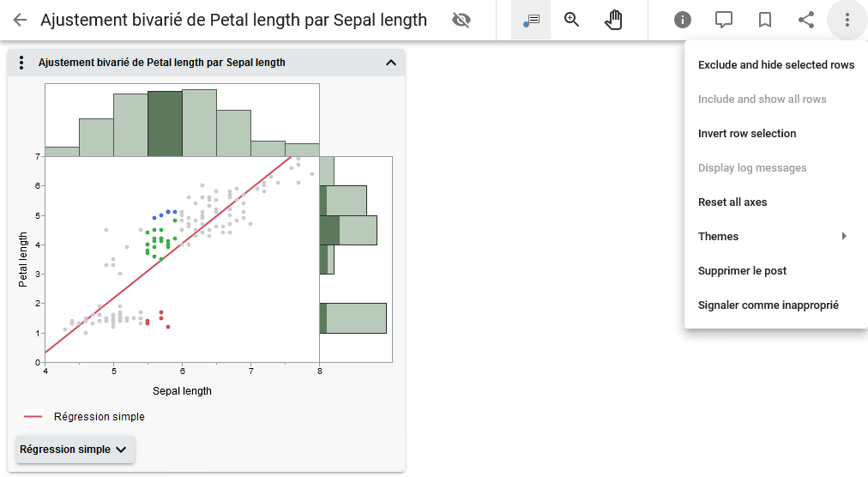The height and width of the screenshot is (477, 868).
Task: Select the magnifier zoom tool
Action: click(572, 20)
